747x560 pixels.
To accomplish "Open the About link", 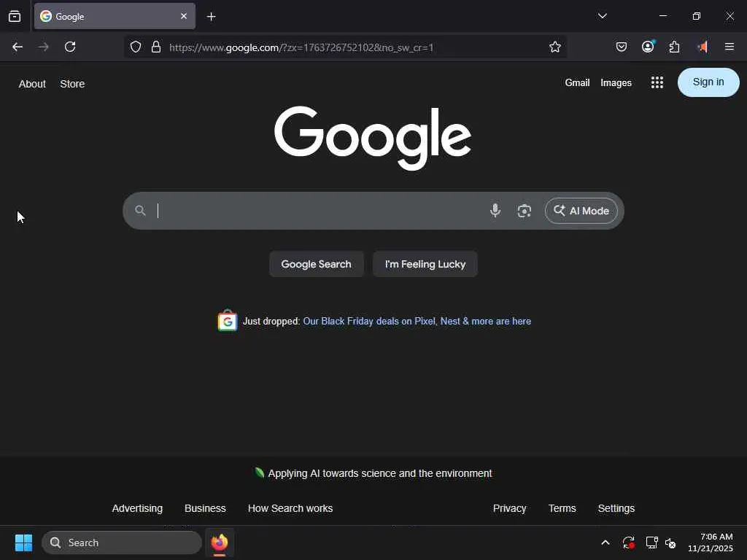I will coord(32,84).
